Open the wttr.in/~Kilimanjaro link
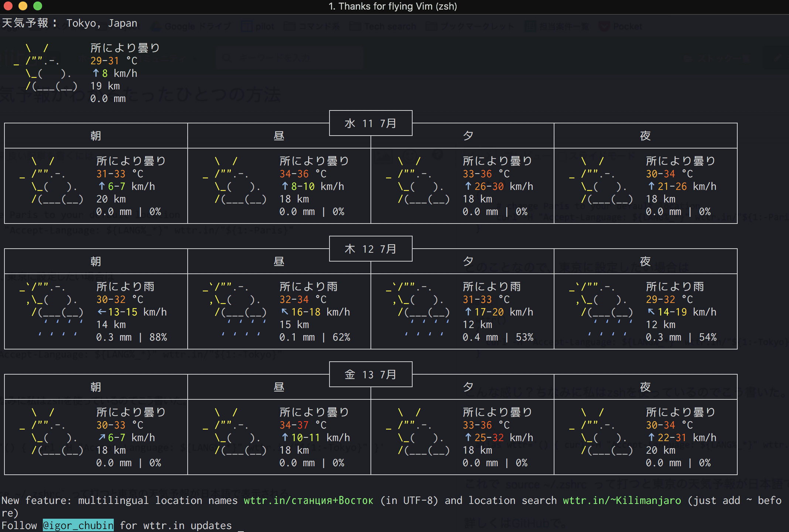 pyautogui.click(x=622, y=500)
